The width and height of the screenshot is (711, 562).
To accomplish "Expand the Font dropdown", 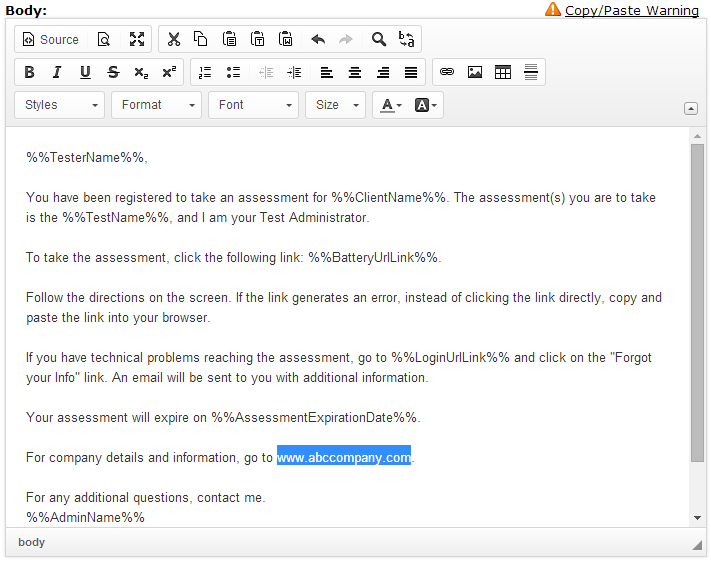I will point(253,105).
